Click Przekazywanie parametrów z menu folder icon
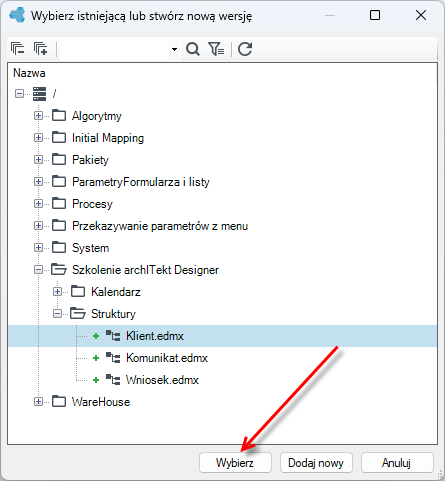The height and width of the screenshot is (481, 445). [x=59, y=226]
